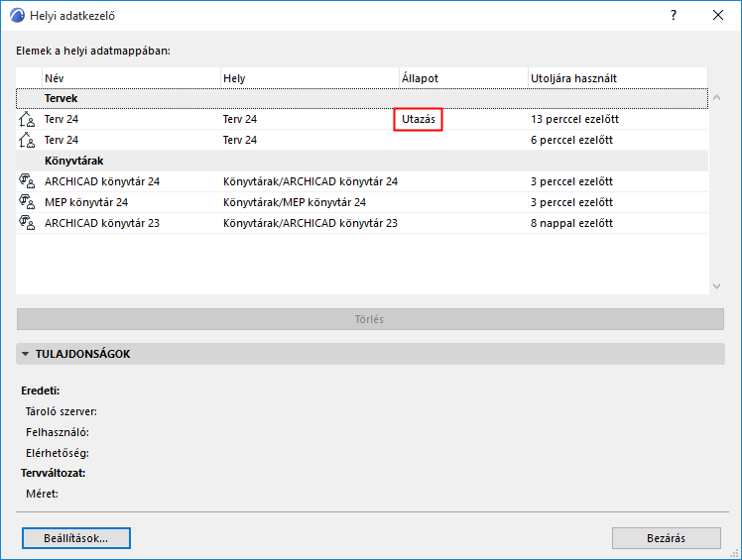Click the Utazás status cell
742x560 pixels.
point(419,119)
